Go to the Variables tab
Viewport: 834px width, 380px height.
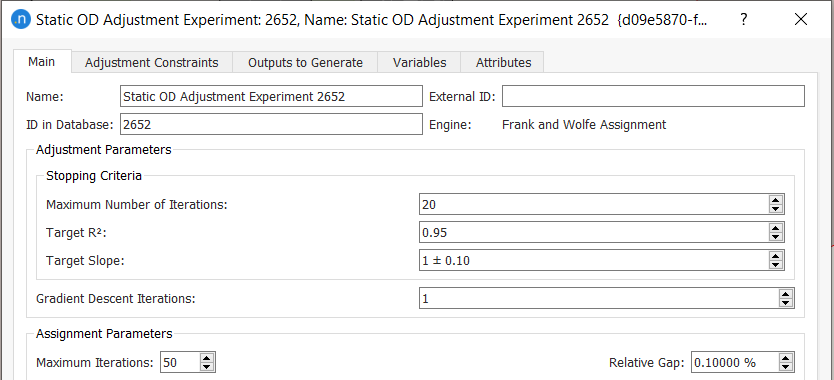[419, 62]
